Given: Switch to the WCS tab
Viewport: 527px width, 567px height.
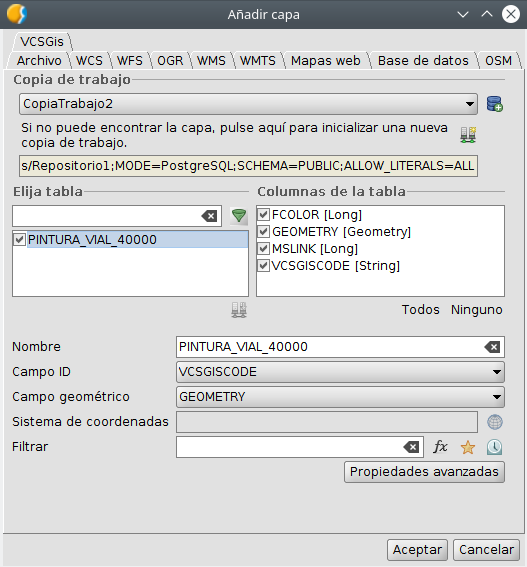Looking at the screenshot, I should (89, 60).
